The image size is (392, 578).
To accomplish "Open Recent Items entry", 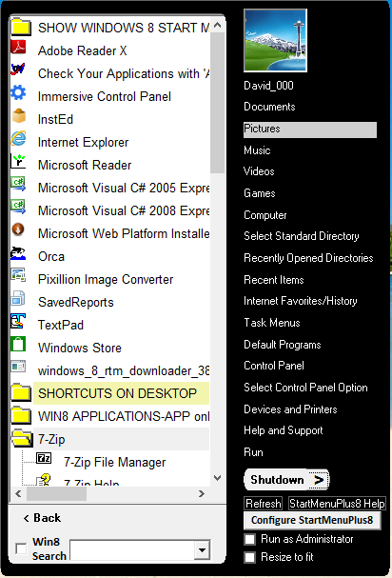I will (274, 280).
